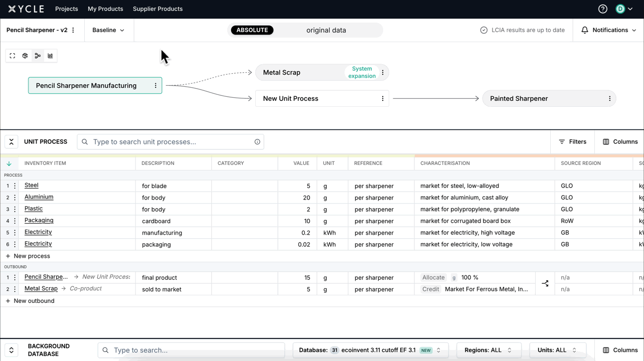Toggle the ABSOLUTE data mode pill

tap(252, 30)
